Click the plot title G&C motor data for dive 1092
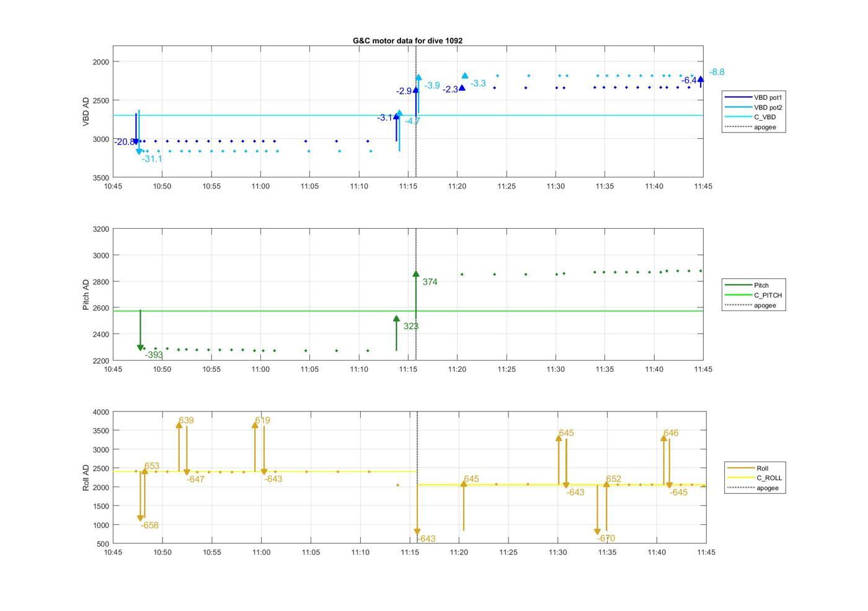Viewport: 868px width, 611px height. (x=407, y=40)
